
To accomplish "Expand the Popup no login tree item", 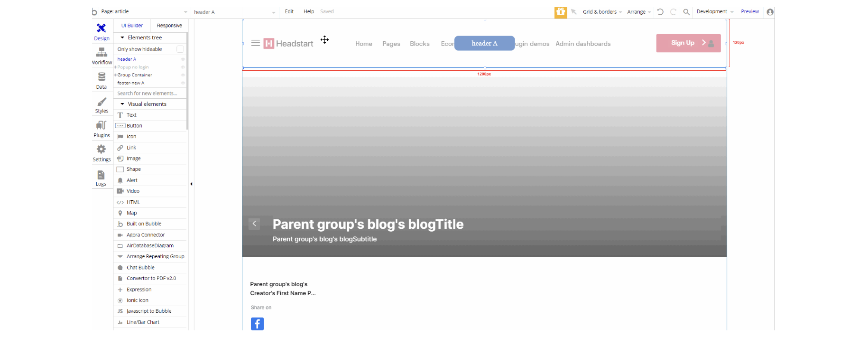I will pyautogui.click(x=115, y=67).
